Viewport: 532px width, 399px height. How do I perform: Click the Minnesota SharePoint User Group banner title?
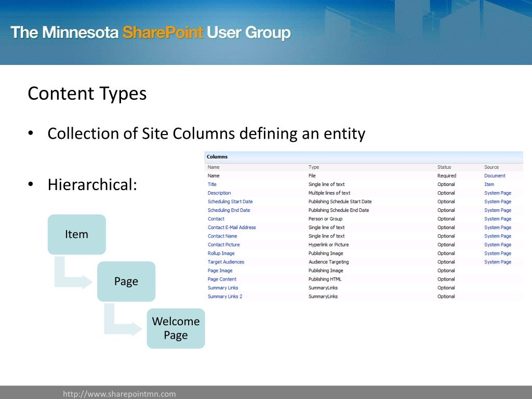click(151, 33)
